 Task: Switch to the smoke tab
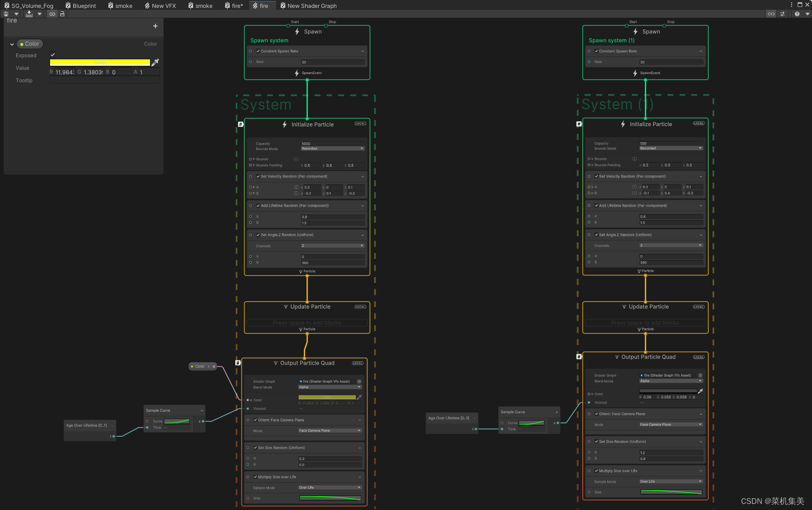click(x=120, y=6)
